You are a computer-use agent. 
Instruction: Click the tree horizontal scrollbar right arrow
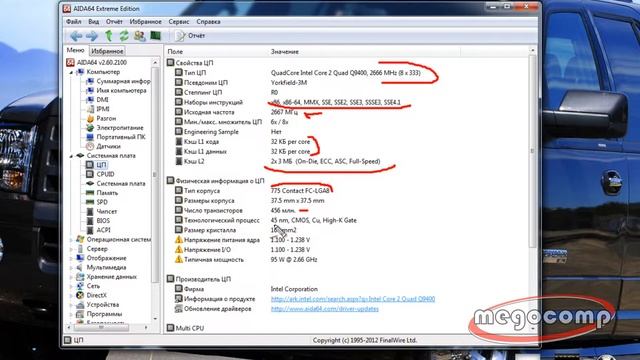tap(146, 327)
